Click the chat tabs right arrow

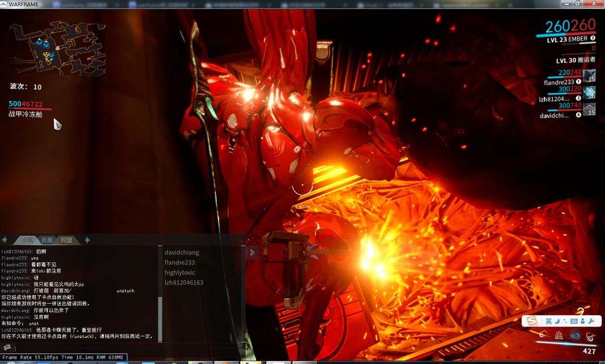87,240
